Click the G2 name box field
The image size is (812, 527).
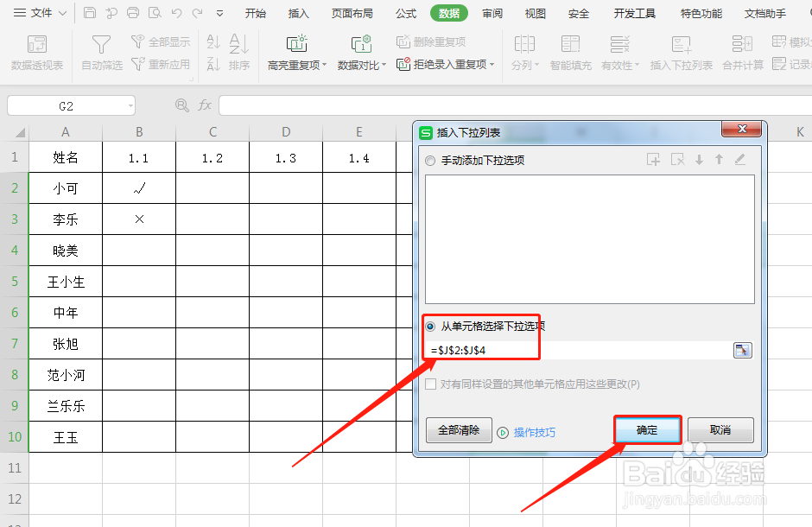(67, 106)
